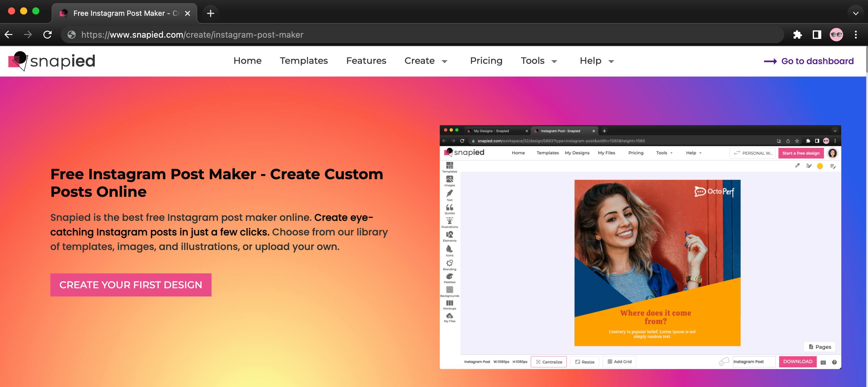Click the browser forward arrow
This screenshot has height=387, width=868.
pyautogui.click(x=28, y=34)
